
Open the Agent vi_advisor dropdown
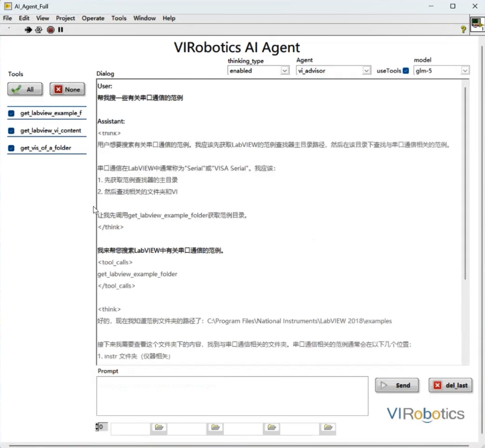(366, 70)
